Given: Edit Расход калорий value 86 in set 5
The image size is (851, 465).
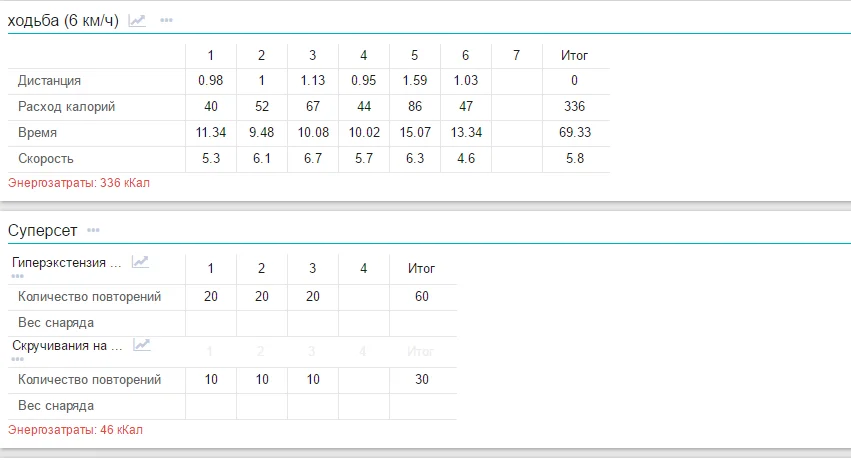Looking at the screenshot, I should [x=414, y=107].
